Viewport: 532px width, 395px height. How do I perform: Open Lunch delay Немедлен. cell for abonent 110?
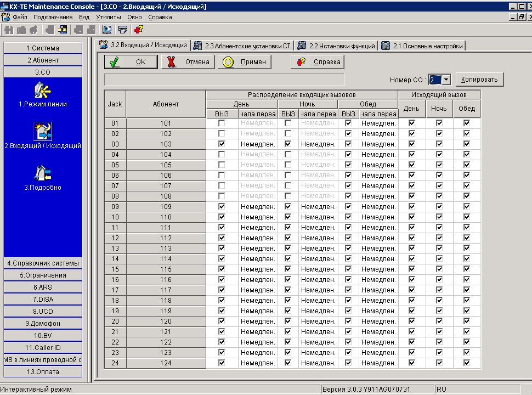coord(378,217)
